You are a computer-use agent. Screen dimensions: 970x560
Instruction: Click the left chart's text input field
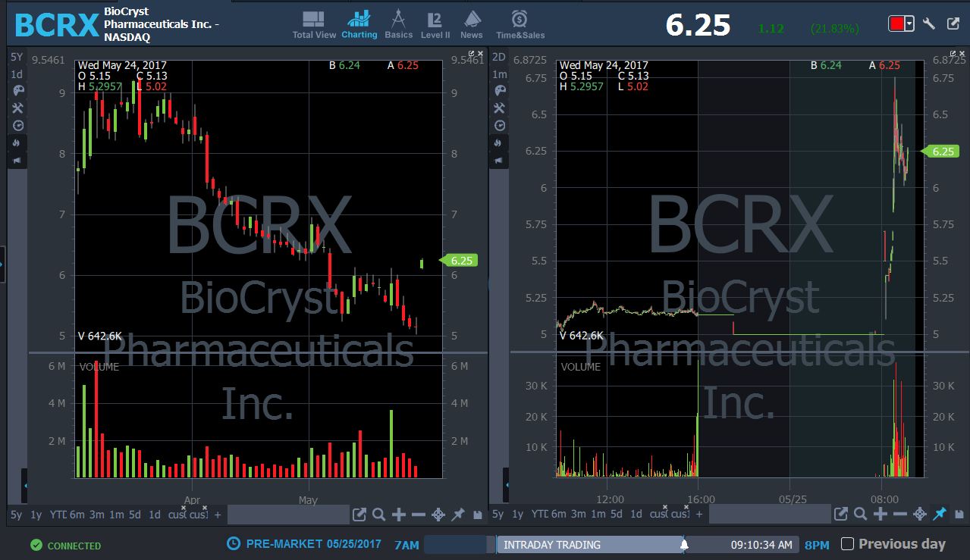pyautogui.click(x=288, y=515)
